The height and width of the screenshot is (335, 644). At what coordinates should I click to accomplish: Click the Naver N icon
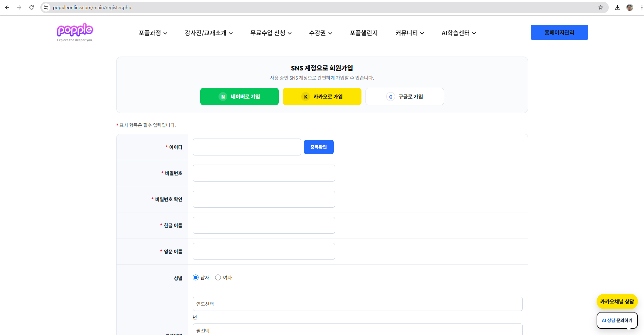[x=223, y=97]
